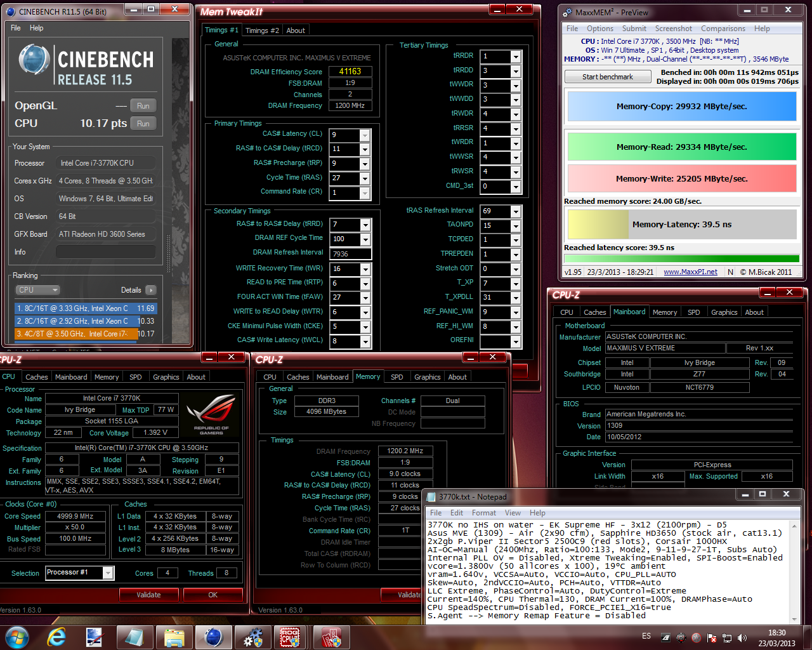Expand the tRRDD tertiary timing dropdown
This screenshot has height=650, width=812.
516,71
